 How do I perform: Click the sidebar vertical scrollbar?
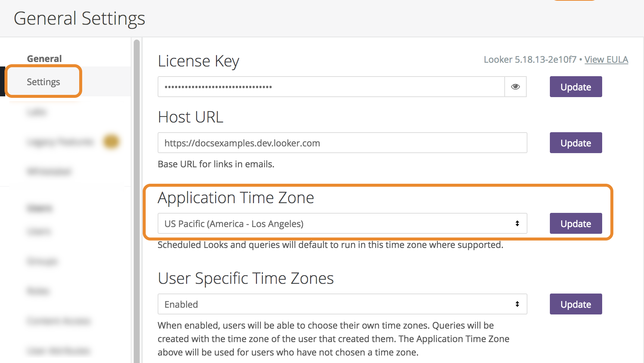(x=137, y=201)
